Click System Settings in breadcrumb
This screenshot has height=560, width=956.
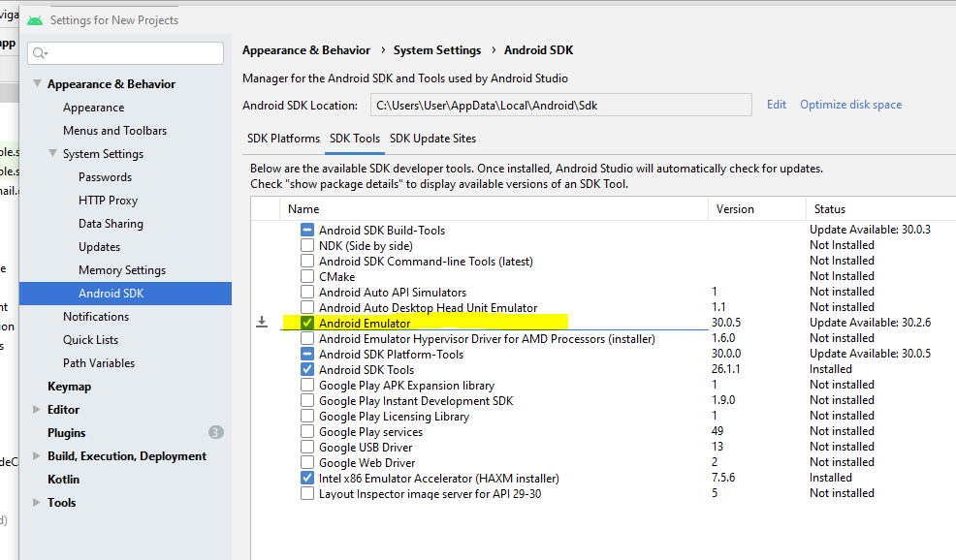pos(437,50)
